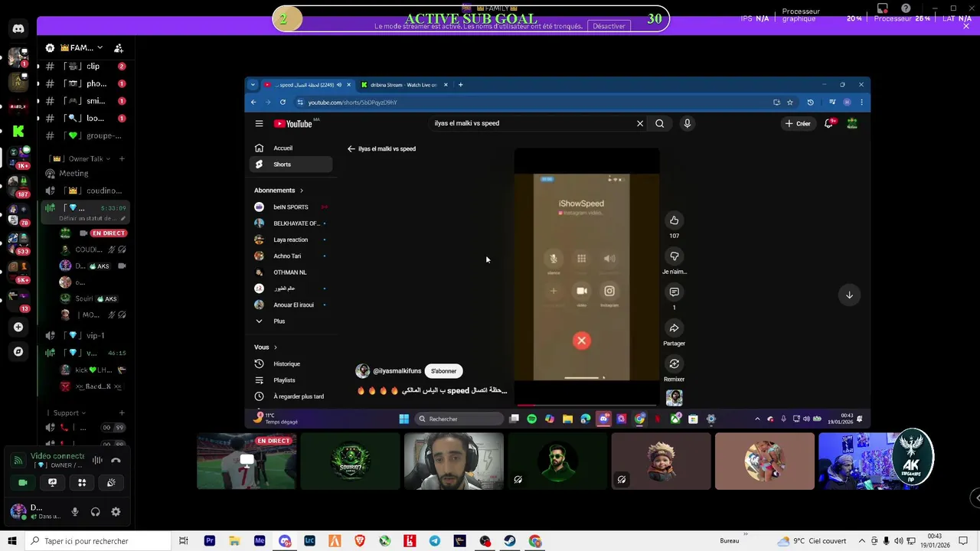
Task: Deafen with the headphones icon
Action: 96,512
